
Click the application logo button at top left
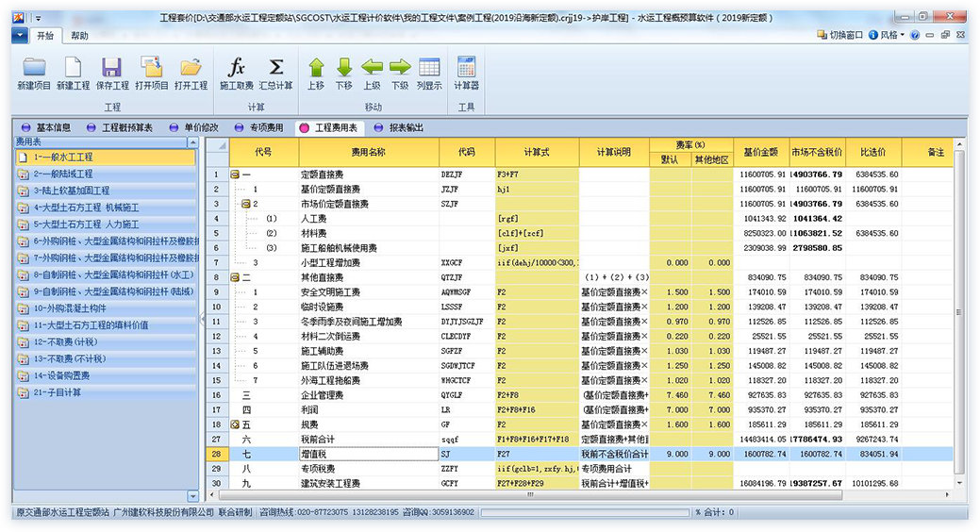20,18
